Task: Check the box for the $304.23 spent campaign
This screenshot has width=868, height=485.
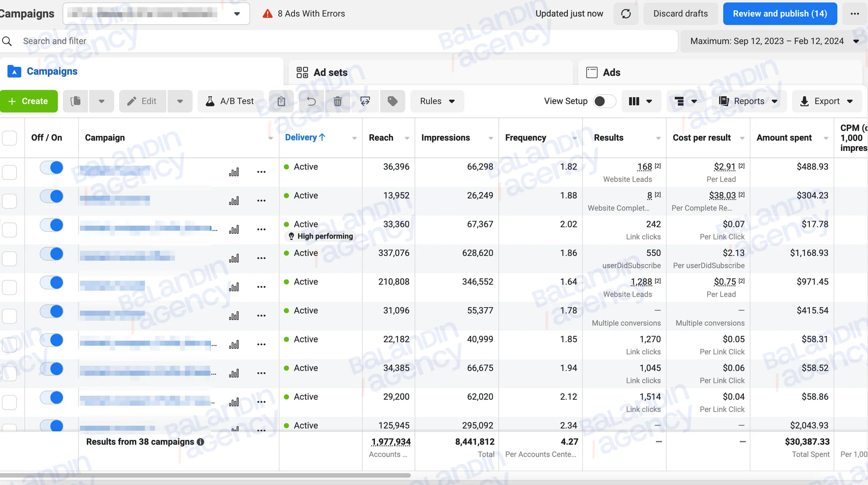Action: tap(10, 201)
